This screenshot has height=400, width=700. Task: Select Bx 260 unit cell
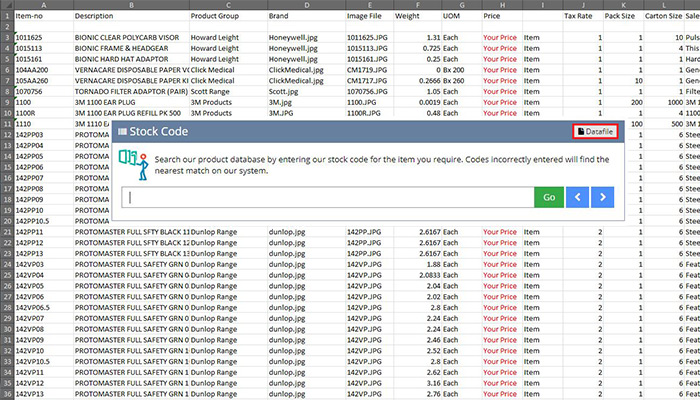462,81
